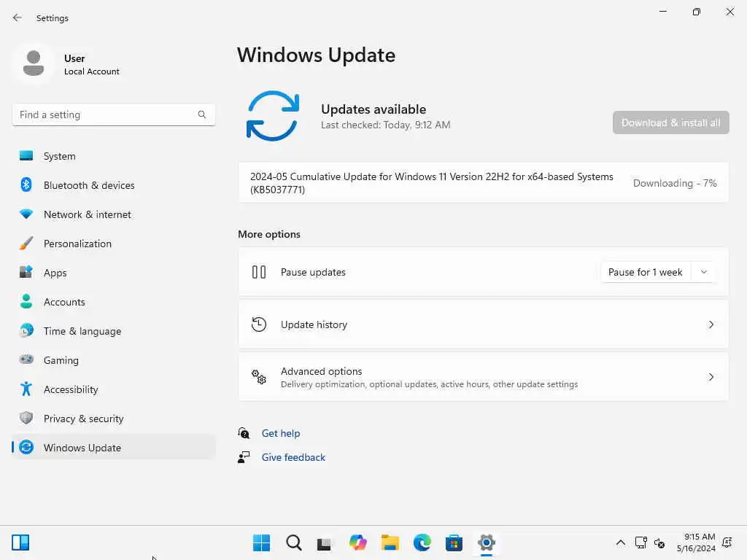
Task: Click the Network wifi icon in sidebar
Action: 26,214
